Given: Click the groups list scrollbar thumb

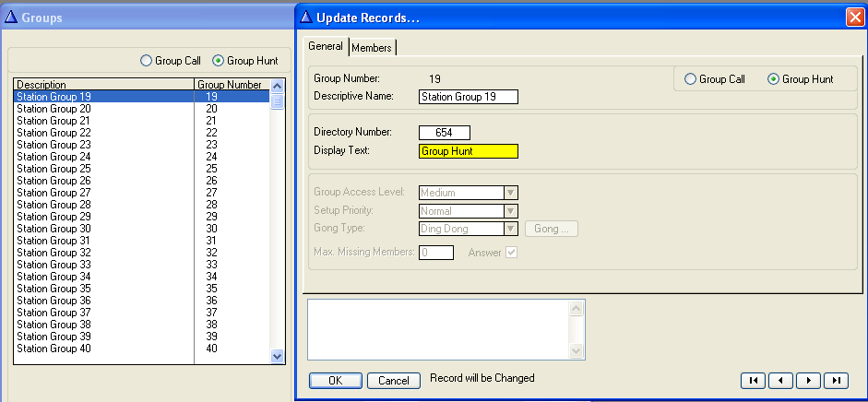Looking at the screenshot, I should [x=278, y=101].
